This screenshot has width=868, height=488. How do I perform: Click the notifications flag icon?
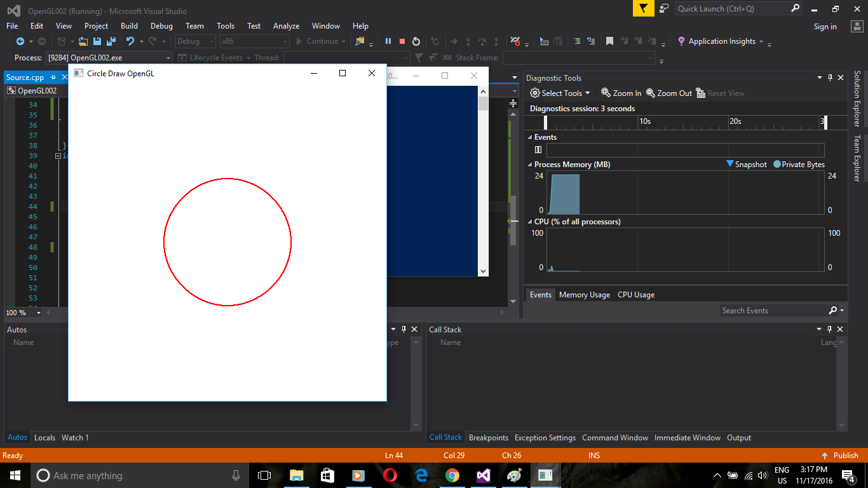tap(644, 8)
